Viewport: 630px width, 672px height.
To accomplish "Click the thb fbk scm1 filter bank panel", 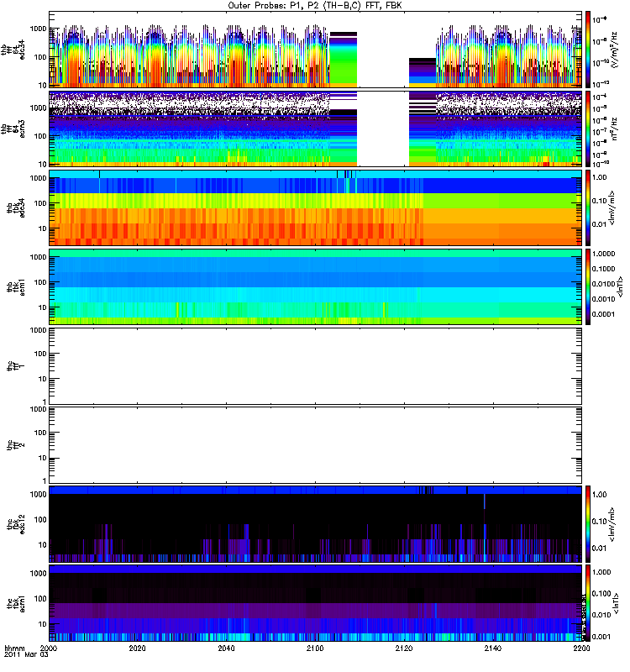I will (316, 286).
